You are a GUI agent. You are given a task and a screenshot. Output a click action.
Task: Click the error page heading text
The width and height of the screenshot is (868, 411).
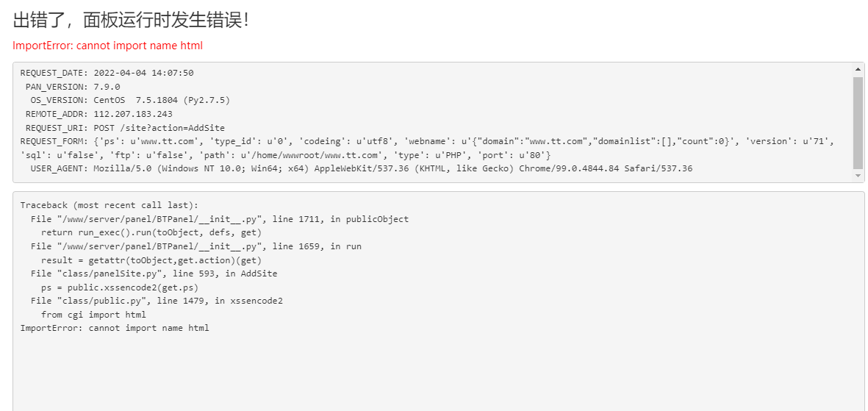[130, 21]
